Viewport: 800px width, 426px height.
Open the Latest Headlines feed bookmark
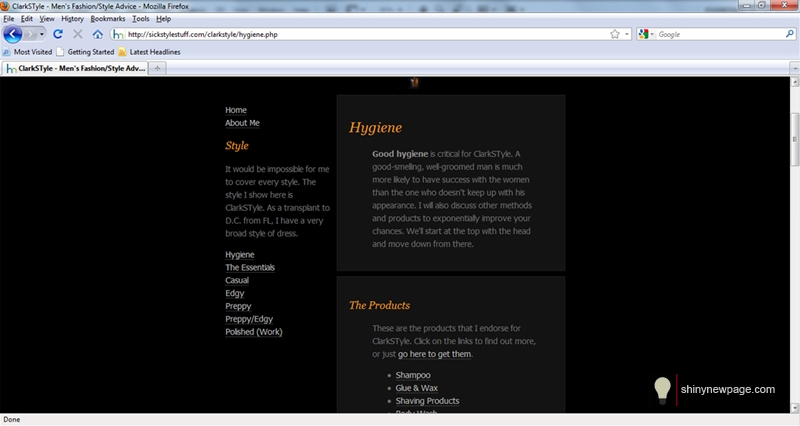click(x=149, y=52)
